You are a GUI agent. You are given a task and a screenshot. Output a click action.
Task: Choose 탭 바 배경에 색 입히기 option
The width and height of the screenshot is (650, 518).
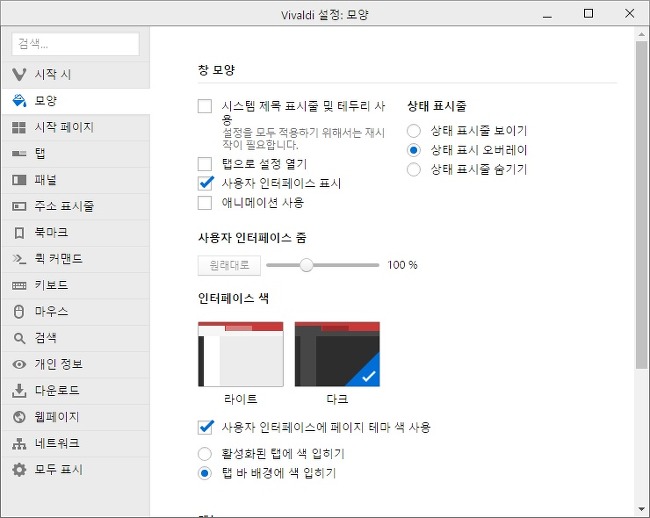(205, 473)
